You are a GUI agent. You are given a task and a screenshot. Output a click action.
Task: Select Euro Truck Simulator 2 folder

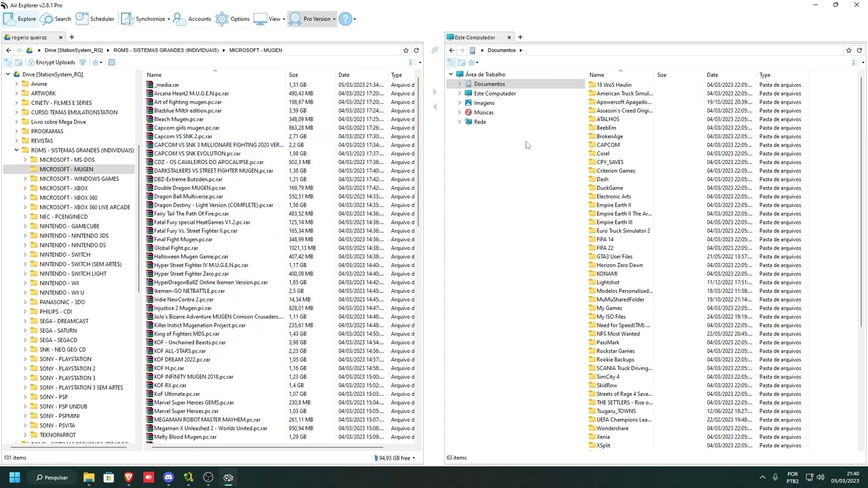tap(623, 231)
